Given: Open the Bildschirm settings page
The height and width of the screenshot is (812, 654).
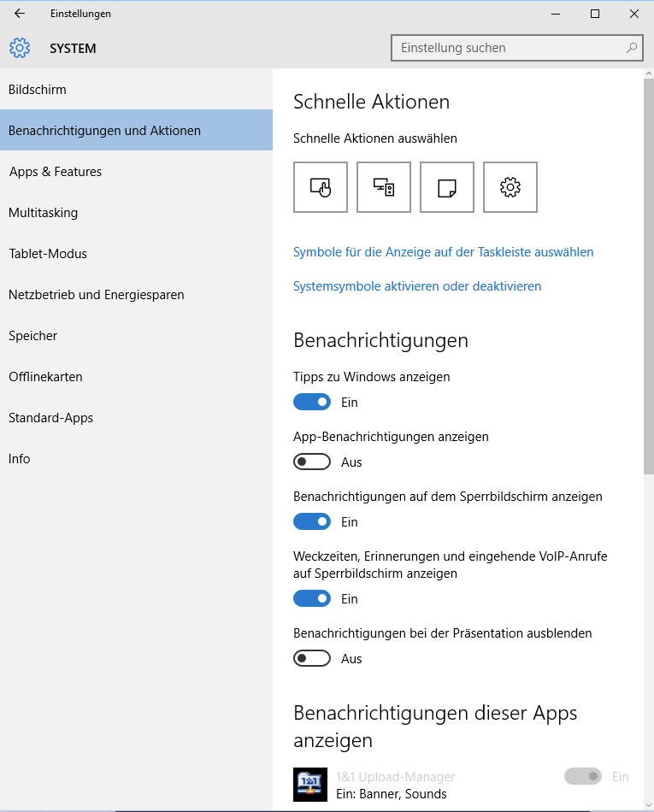Looking at the screenshot, I should pyautogui.click(x=136, y=90).
